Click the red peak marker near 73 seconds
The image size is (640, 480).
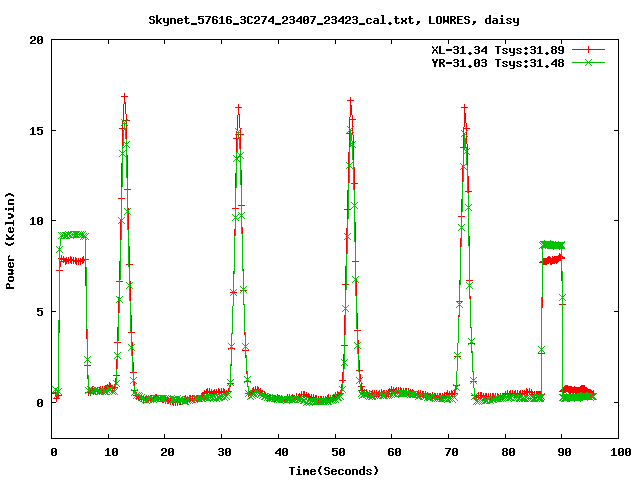point(464,107)
